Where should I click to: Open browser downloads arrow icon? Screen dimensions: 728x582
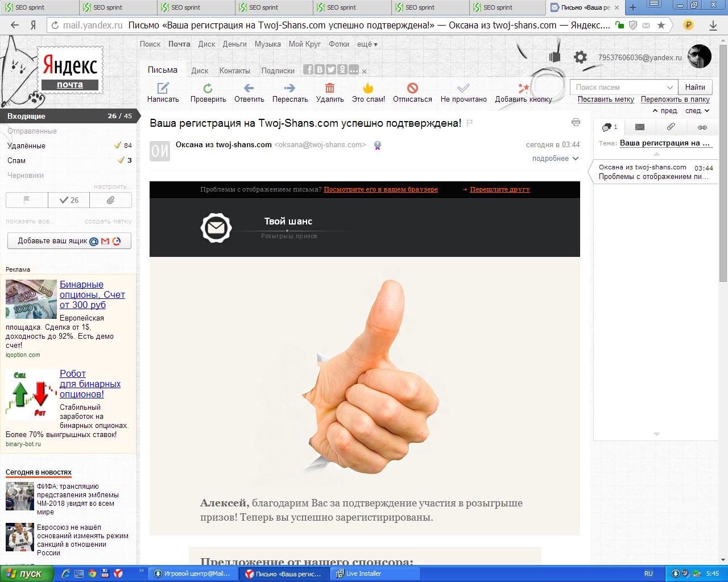tap(713, 25)
